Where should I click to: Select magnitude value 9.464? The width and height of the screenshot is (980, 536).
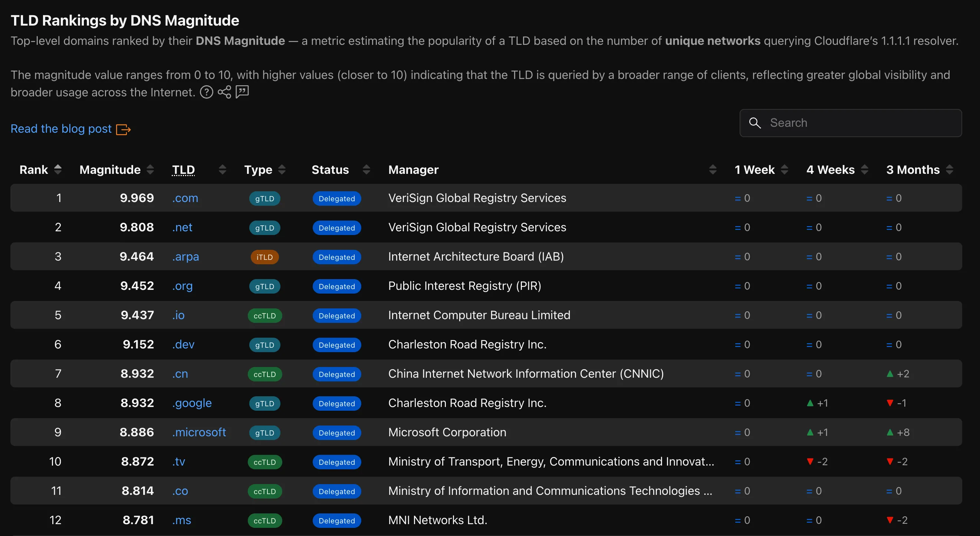pyautogui.click(x=137, y=257)
